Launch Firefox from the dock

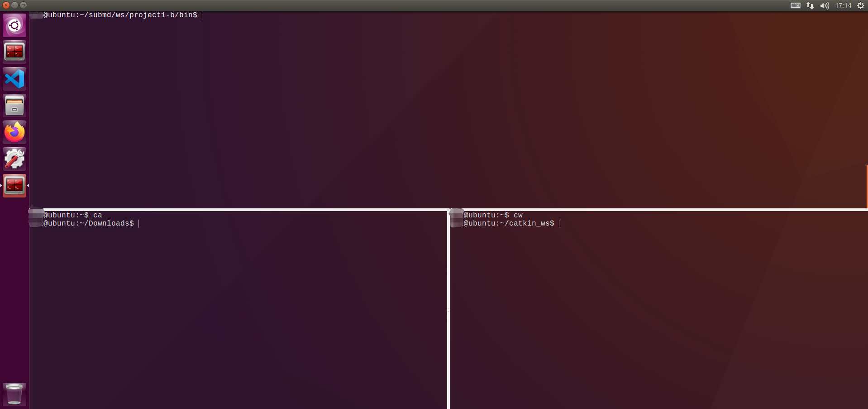(x=14, y=132)
